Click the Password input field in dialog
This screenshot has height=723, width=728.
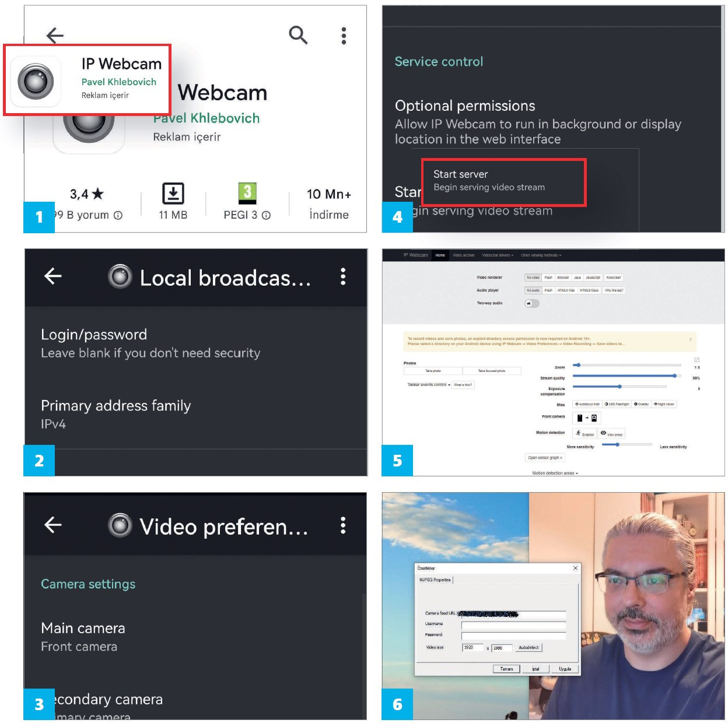pyautogui.click(x=513, y=636)
